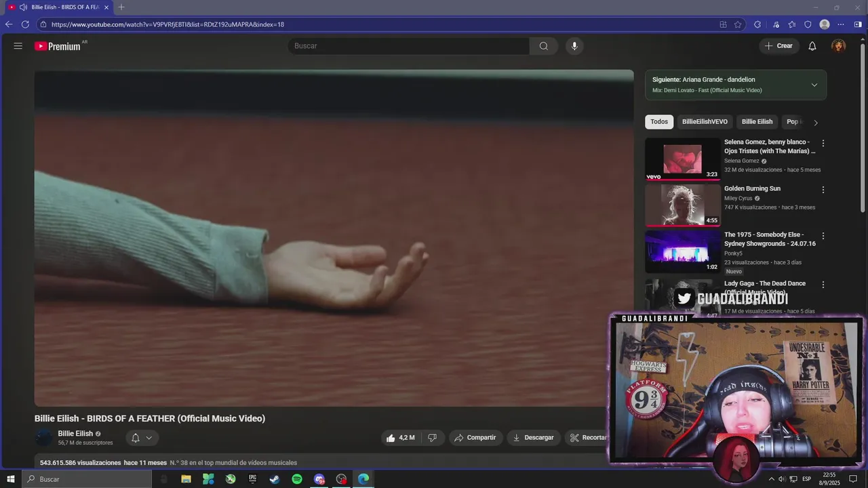Open Edge settings and more menu
Image resolution: width=868 pixels, height=488 pixels.
(x=841, y=24)
